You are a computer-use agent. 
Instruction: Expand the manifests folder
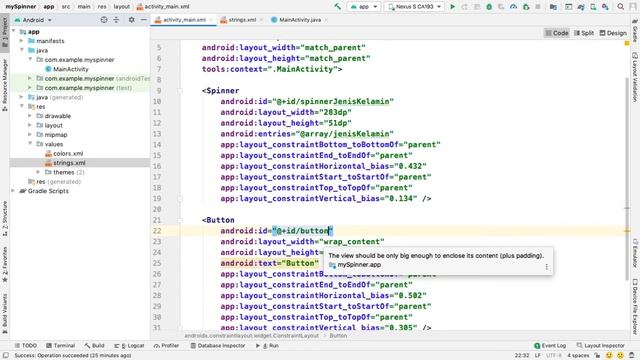tap(22, 41)
